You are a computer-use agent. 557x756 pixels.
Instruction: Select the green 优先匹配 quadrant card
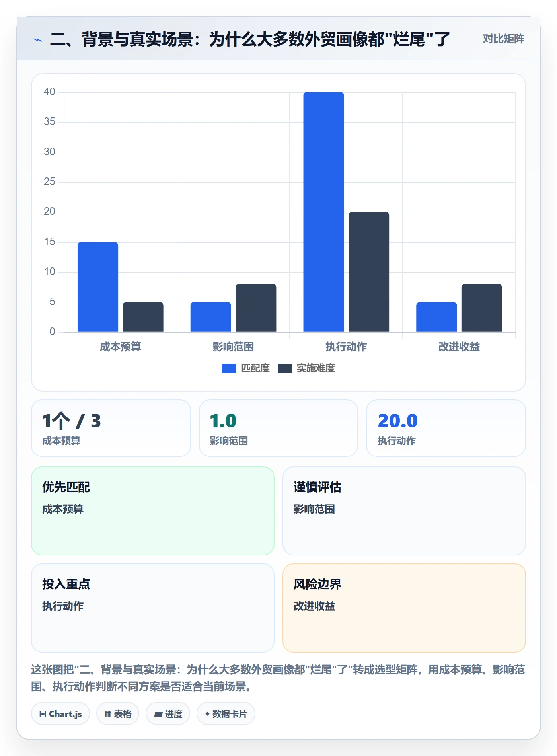tap(153, 511)
